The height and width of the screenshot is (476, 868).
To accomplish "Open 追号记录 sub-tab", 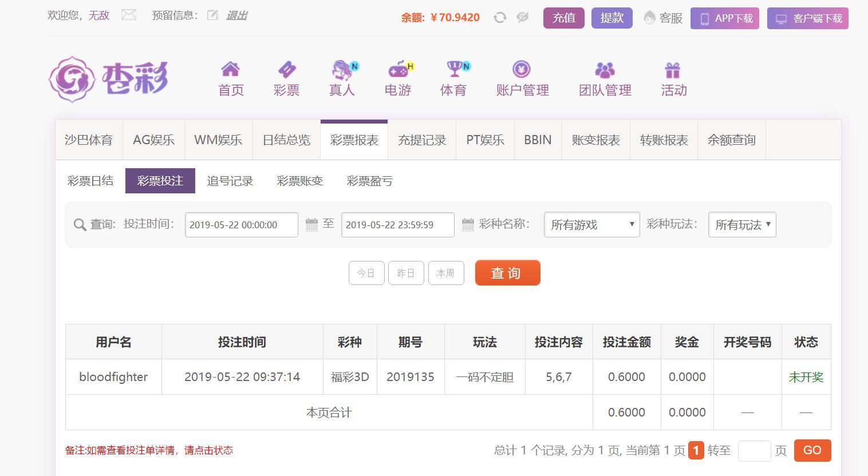I will point(230,181).
